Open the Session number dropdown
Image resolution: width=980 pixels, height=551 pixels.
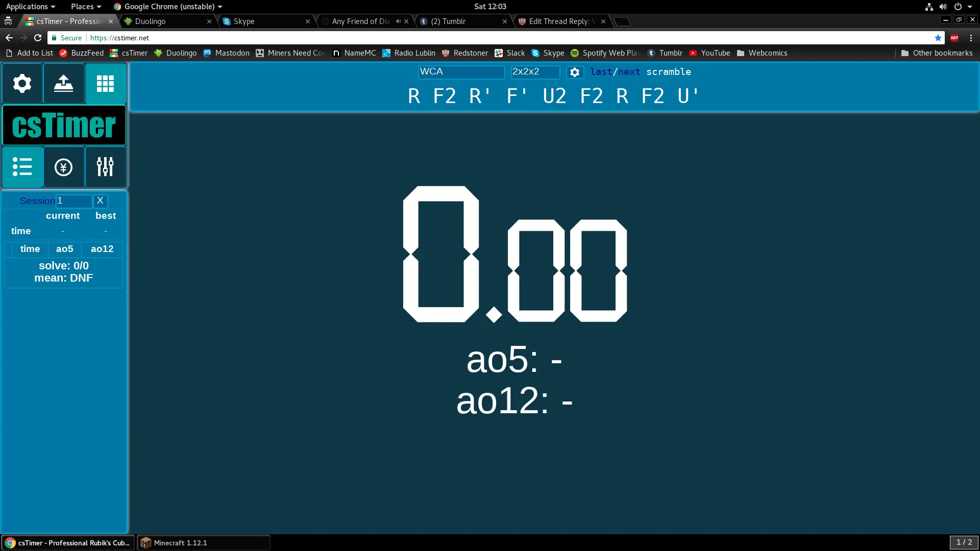(x=74, y=201)
